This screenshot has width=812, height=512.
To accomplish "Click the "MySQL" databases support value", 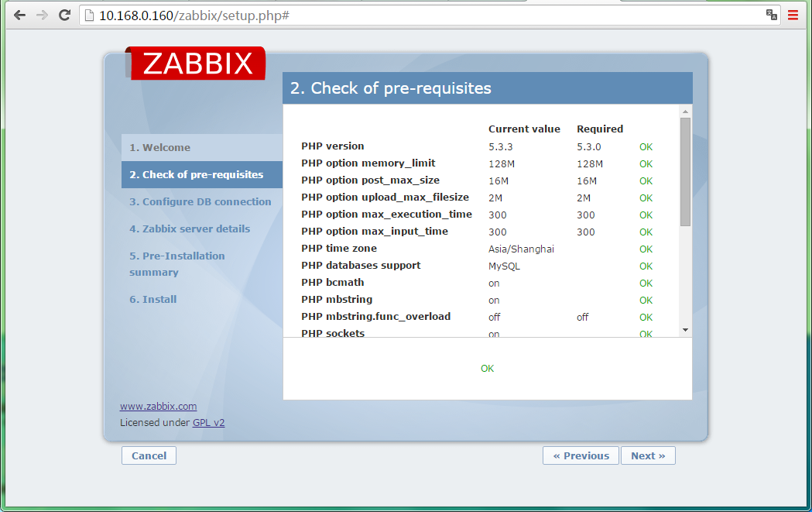I will (504, 266).
